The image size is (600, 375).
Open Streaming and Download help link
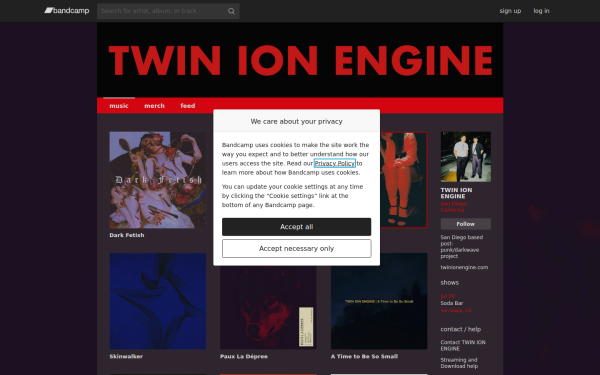[x=459, y=363]
